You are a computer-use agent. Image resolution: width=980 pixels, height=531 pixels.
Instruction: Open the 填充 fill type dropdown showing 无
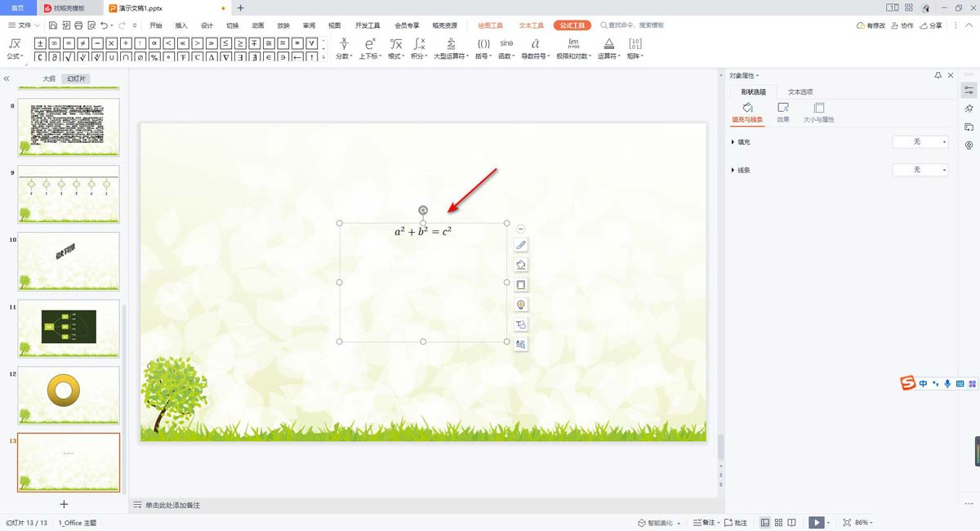920,142
